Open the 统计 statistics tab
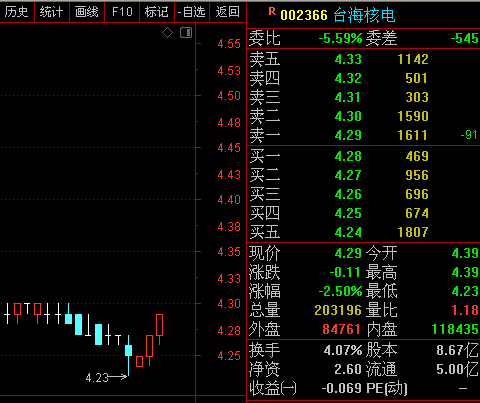 coord(52,12)
